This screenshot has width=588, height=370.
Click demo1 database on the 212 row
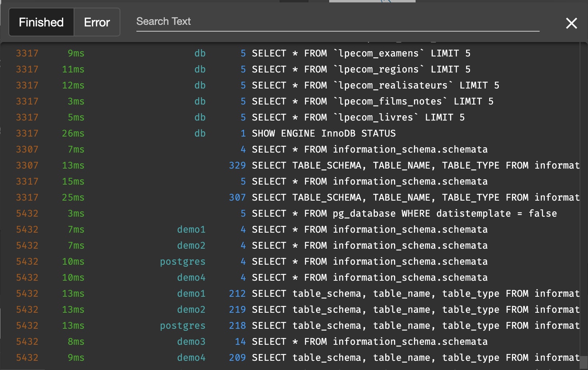[191, 294]
